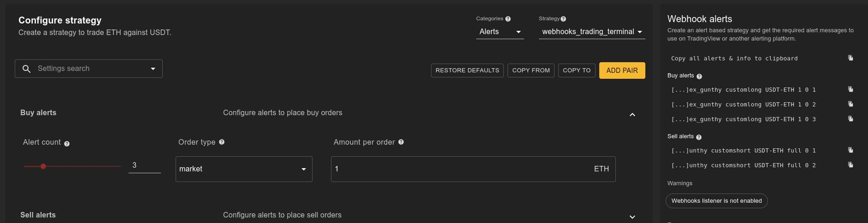Open the Categories dropdown showing Alerts
868x223 pixels.
[500, 32]
